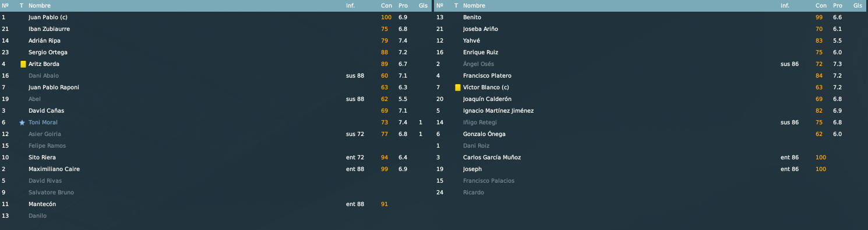Screen dimensions: 868x230
Task: Click the right table Nº column header
Action: tap(439, 5)
